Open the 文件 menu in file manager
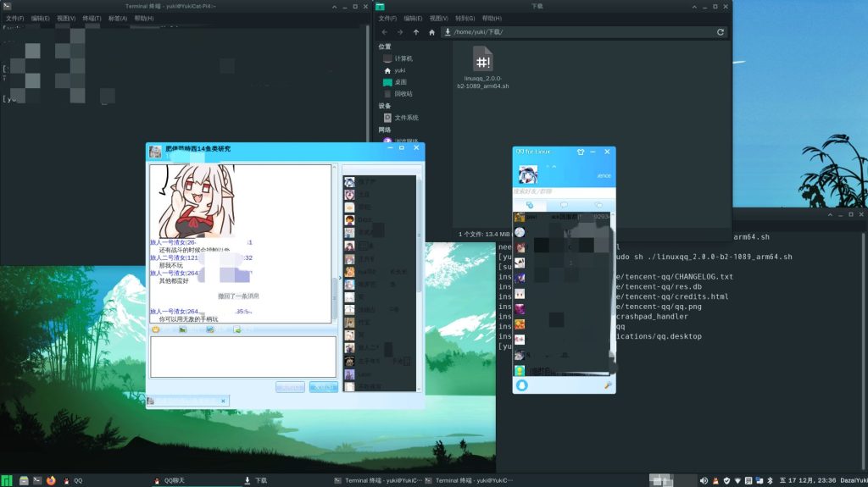This screenshot has width=868, height=487. (387, 18)
